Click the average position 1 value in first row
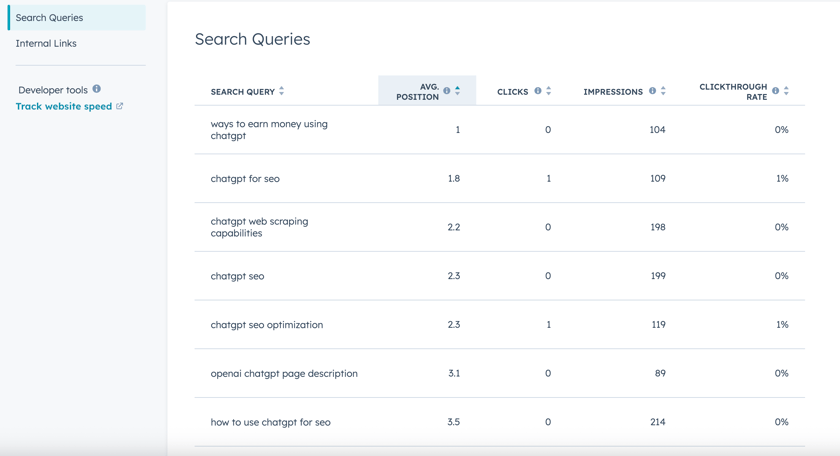This screenshot has width=840, height=456. (x=458, y=130)
